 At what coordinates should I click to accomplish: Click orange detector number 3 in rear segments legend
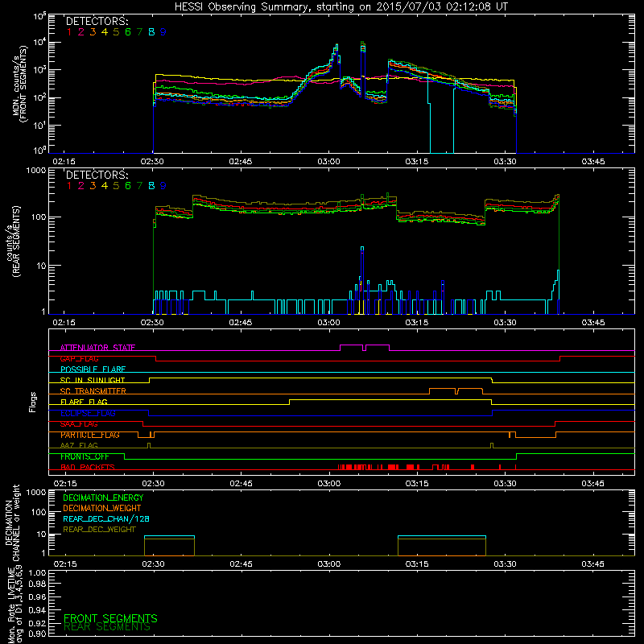[93, 186]
